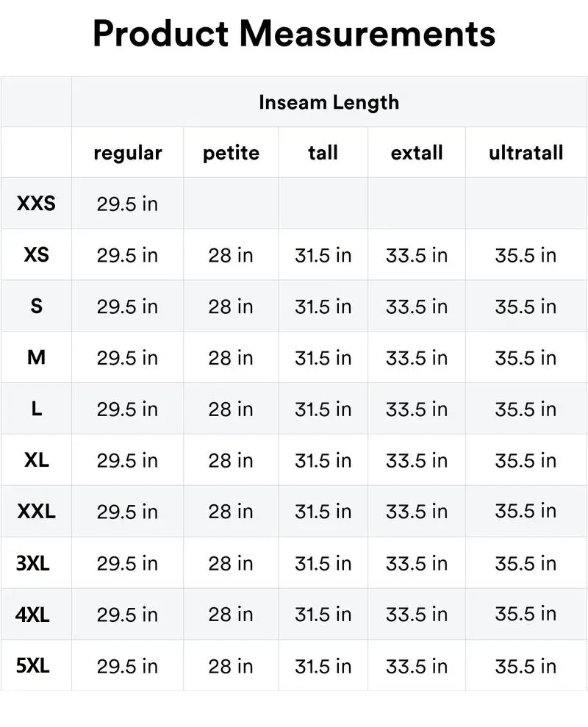This screenshot has width=588, height=727.
Task: Select the XS size row label
Action: (x=36, y=254)
